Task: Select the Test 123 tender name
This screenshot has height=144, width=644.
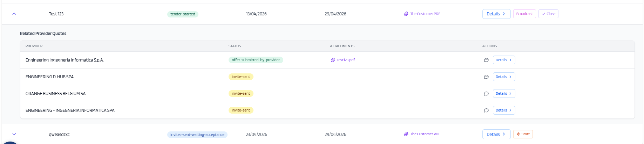Action: click(x=56, y=14)
